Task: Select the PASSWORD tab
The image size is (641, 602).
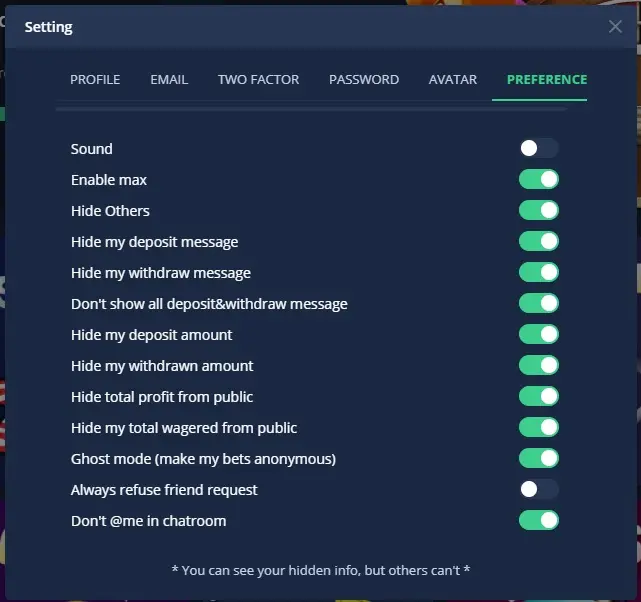Action: (x=364, y=79)
